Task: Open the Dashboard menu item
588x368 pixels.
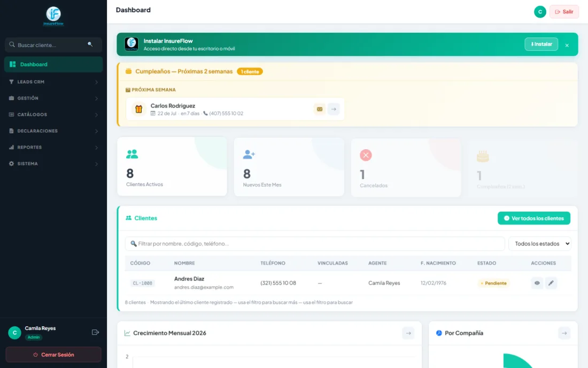Action: (x=53, y=64)
